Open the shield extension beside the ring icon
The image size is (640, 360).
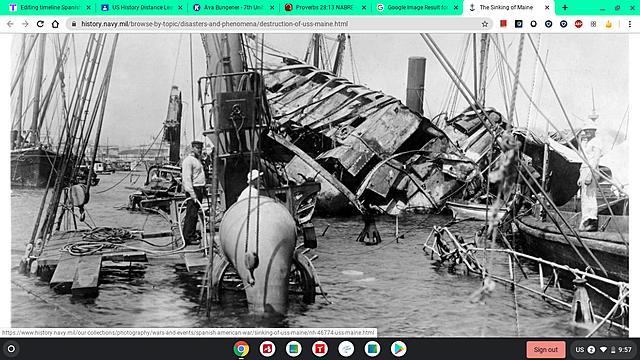coord(549,24)
